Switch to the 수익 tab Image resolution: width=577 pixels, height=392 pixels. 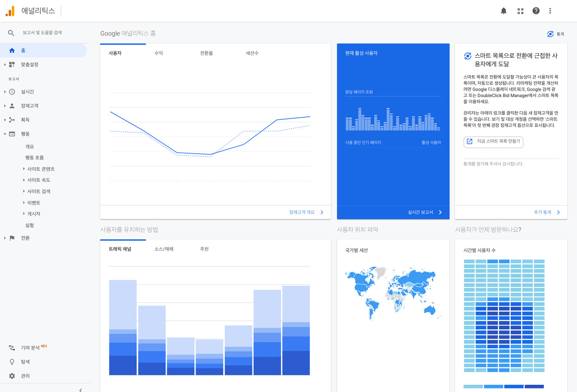pyautogui.click(x=159, y=53)
